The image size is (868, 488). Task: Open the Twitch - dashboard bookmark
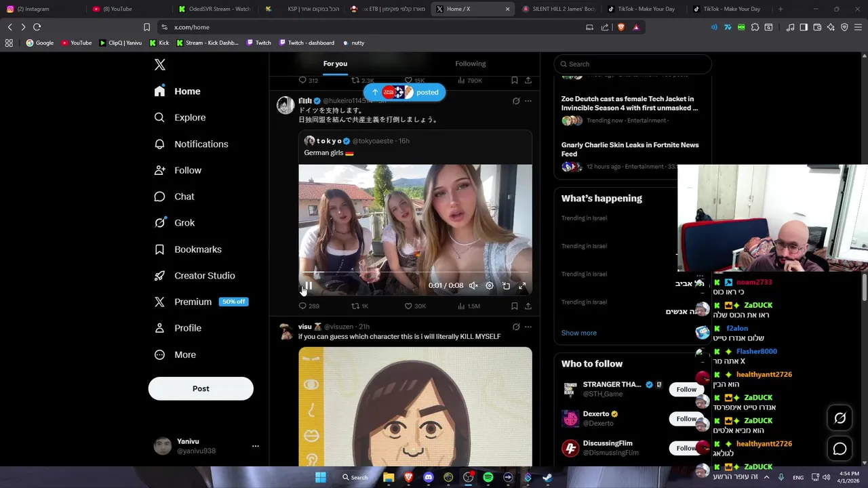tap(305, 43)
